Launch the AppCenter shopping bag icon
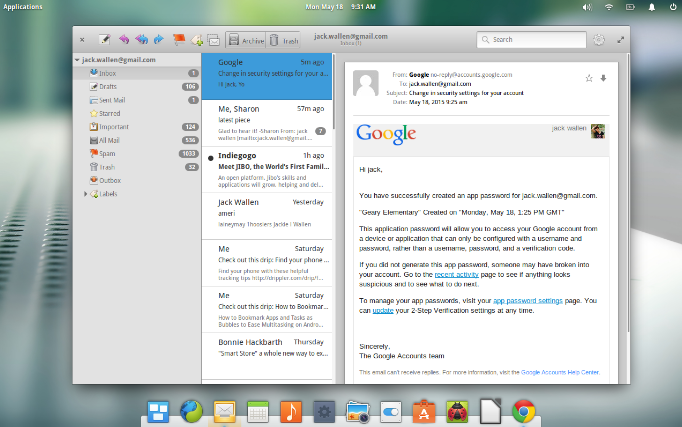The height and width of the screenshot is (427, 682). pos(424,411)
